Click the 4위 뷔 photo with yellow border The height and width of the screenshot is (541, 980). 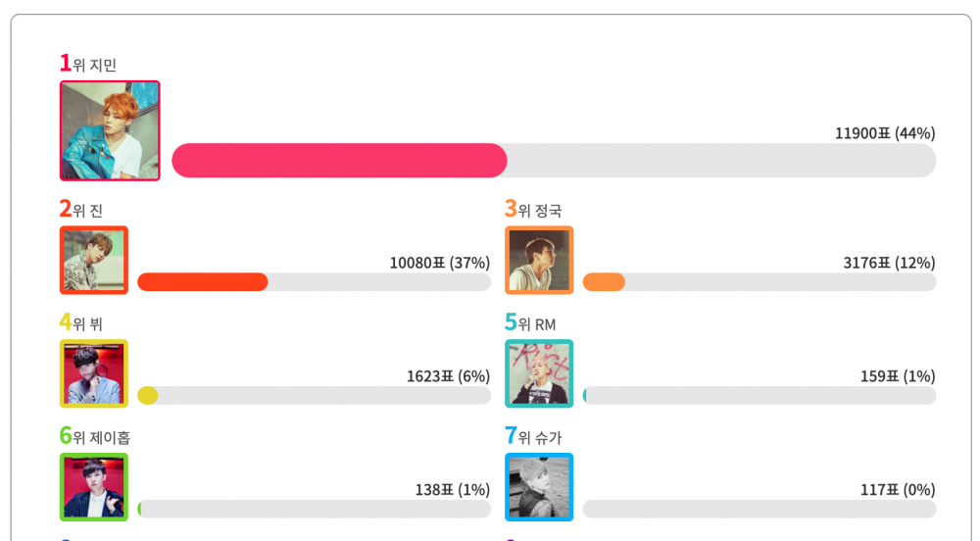point(94,373)
